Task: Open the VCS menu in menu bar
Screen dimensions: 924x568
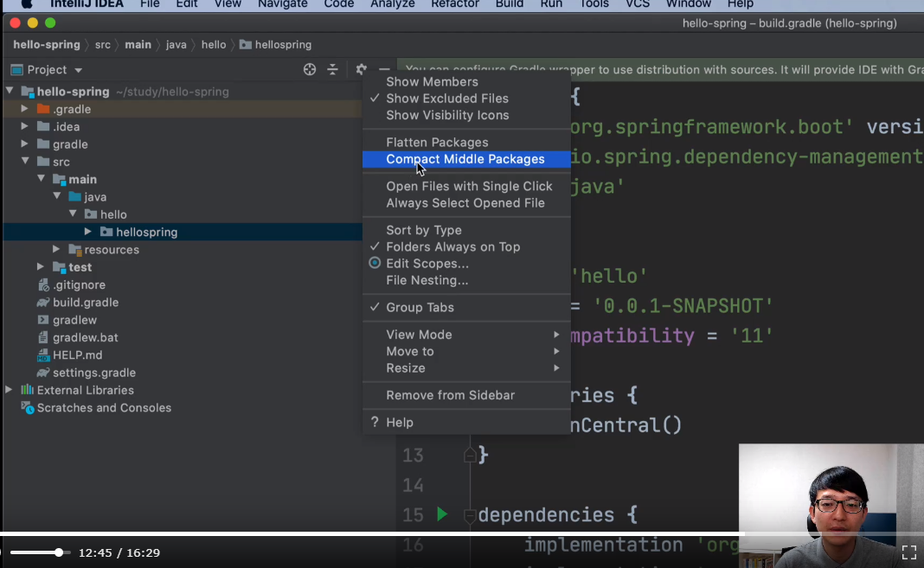Action: click(637, 4)
